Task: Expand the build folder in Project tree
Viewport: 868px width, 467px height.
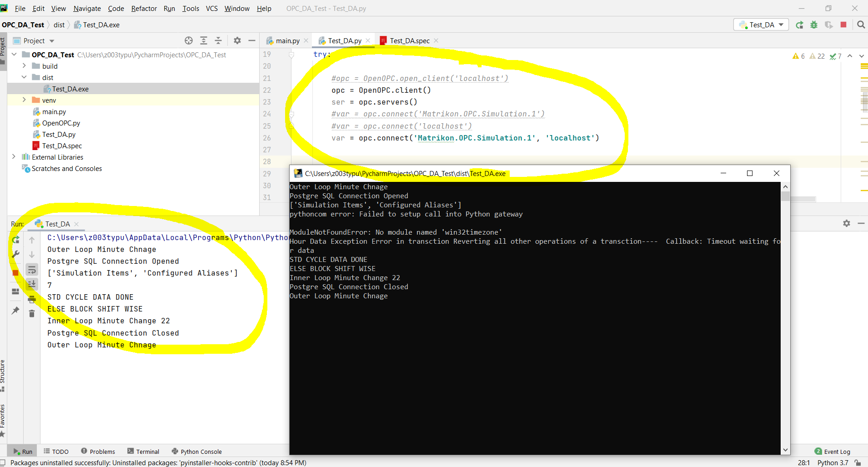Action: tap(24, 66)
